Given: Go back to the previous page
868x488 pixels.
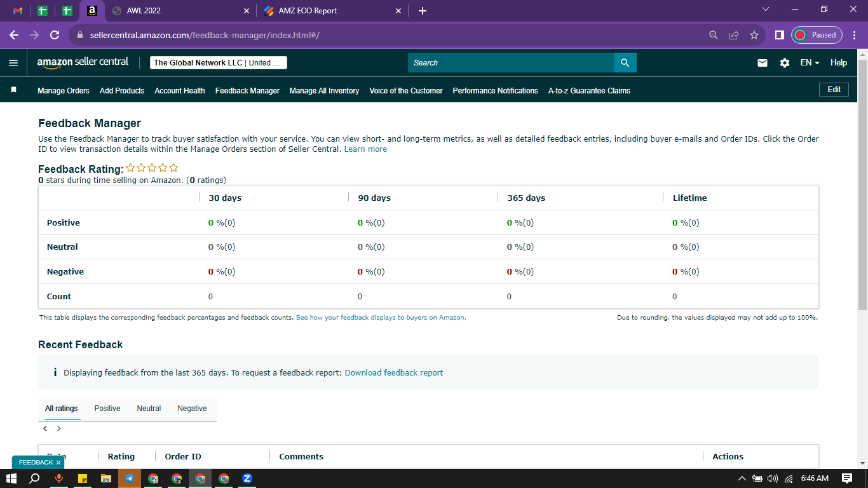Looking at the screenshot, I should tap(14, 35).
